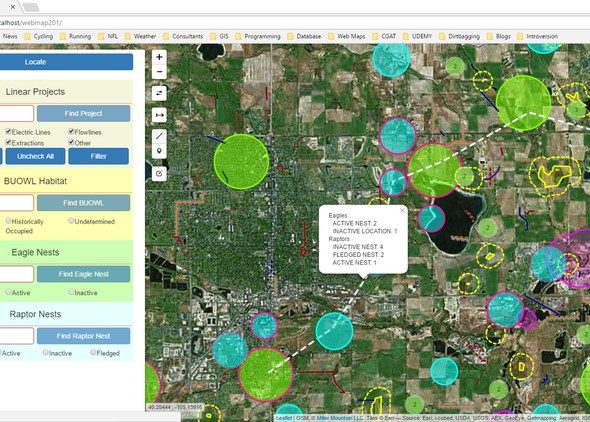The width and height of the screenshot is (590, 422).
Task: Open the CGAT bookmark folder
Action: tap(384, 36)
